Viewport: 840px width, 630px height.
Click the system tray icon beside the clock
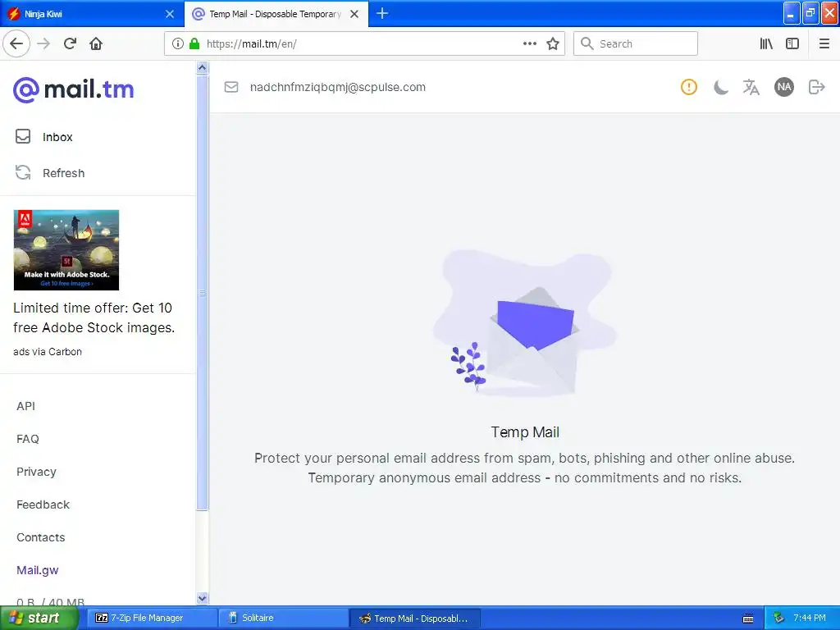click(778, 618)
